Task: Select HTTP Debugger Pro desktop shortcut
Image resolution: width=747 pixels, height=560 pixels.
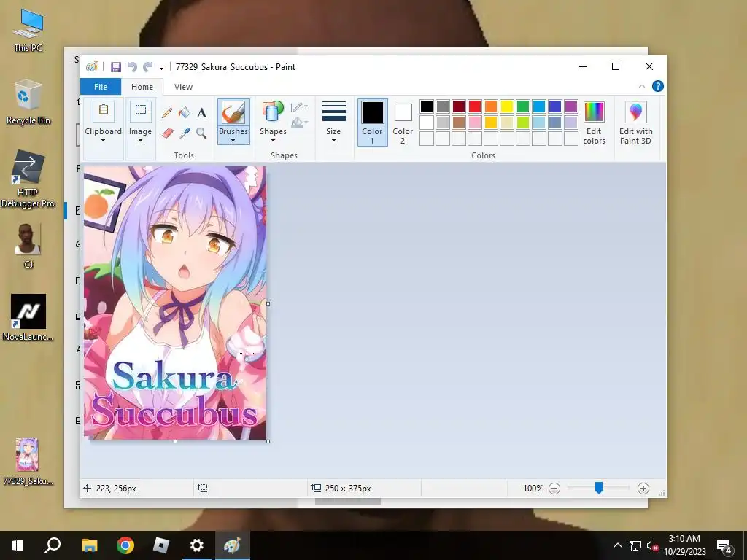Action: (x=28, y=179)
